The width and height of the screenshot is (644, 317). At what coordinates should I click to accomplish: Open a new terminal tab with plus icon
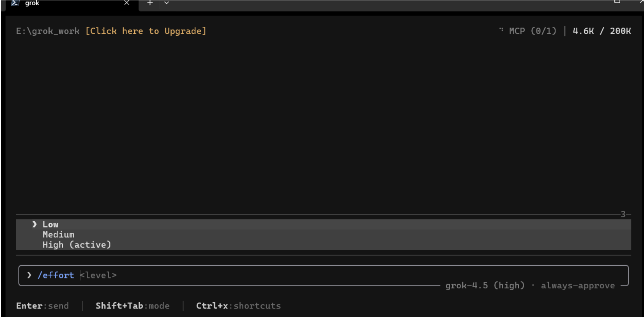pyautogui.click(x=150, y=3)
